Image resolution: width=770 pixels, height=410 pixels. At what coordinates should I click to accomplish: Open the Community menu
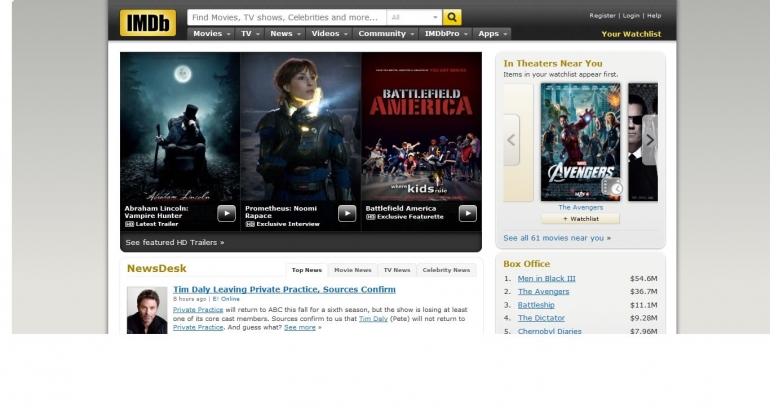[x=386, y=33]
